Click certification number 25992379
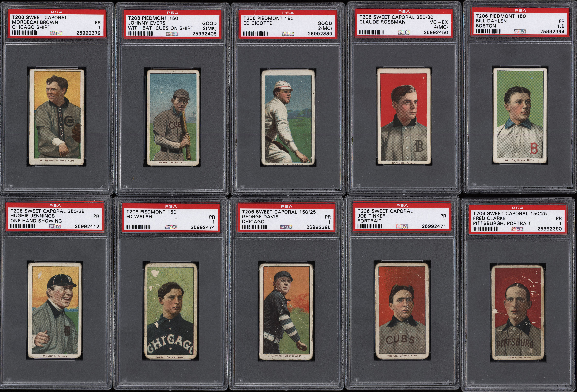577x392 pixels. [x=88, y=33]
